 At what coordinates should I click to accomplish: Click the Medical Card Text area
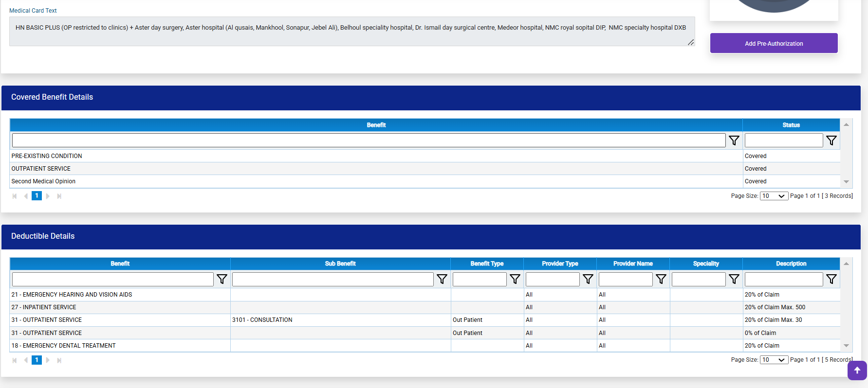[x=351, y=32]
